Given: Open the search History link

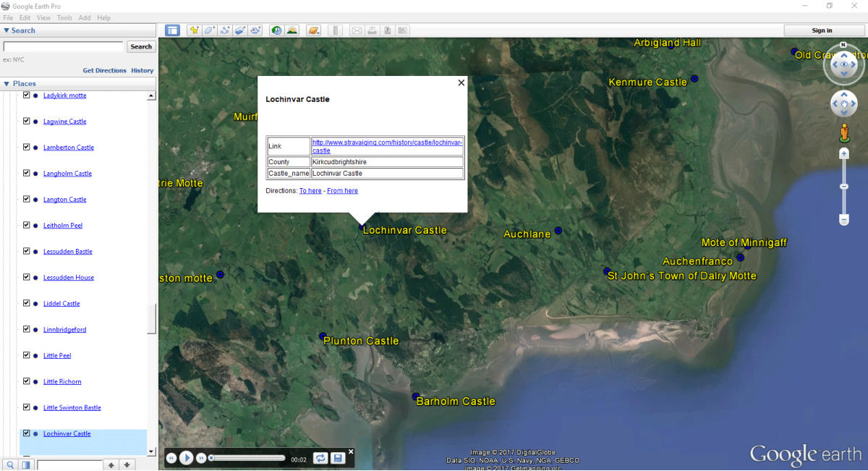Looking at the screenshot, I should 142,71.
